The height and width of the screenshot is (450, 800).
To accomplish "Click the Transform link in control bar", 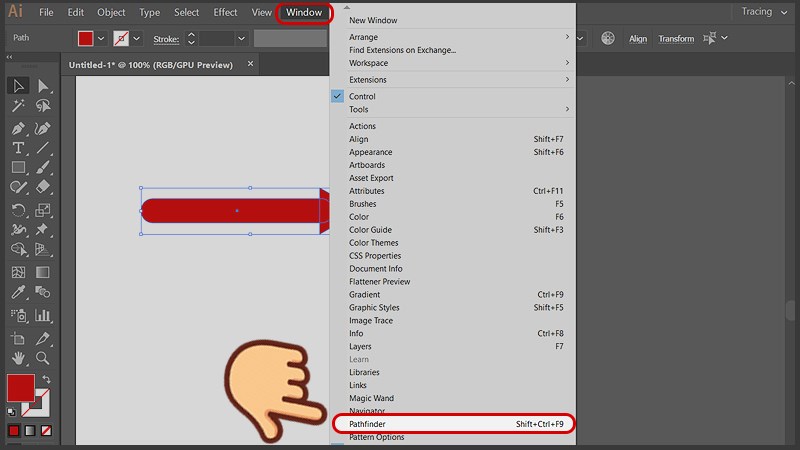I will point(676,39).
